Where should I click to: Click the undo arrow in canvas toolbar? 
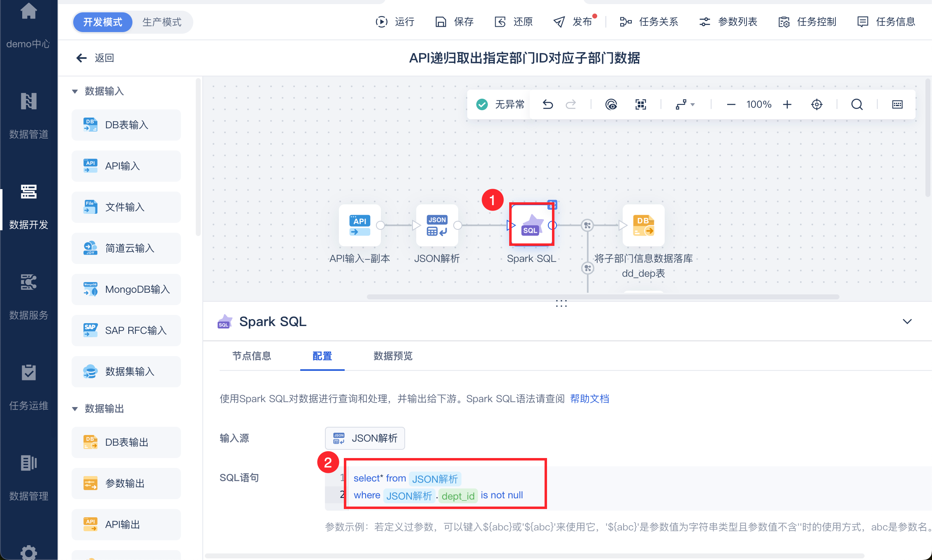click(x=547, y=104)
